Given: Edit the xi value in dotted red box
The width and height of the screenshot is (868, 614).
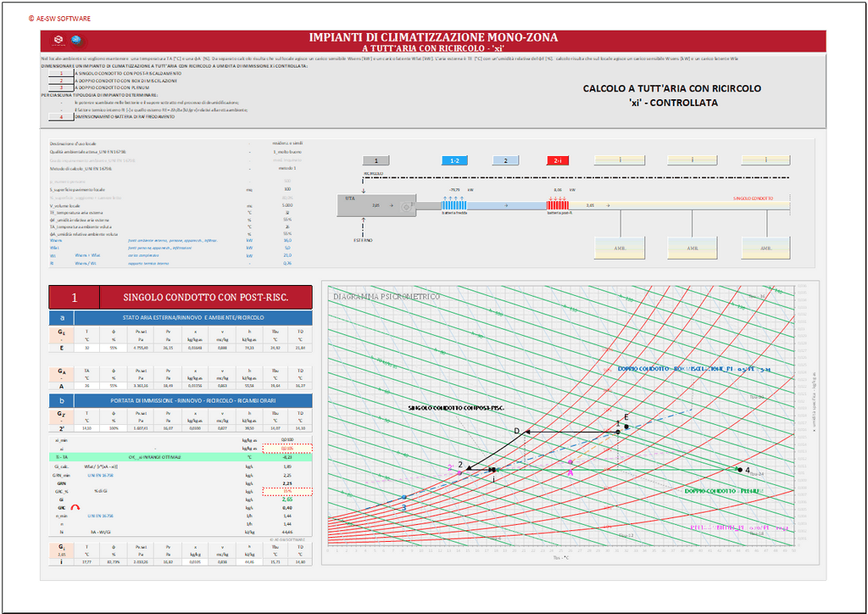Looking at the screenshot, I should click(287, 449).
